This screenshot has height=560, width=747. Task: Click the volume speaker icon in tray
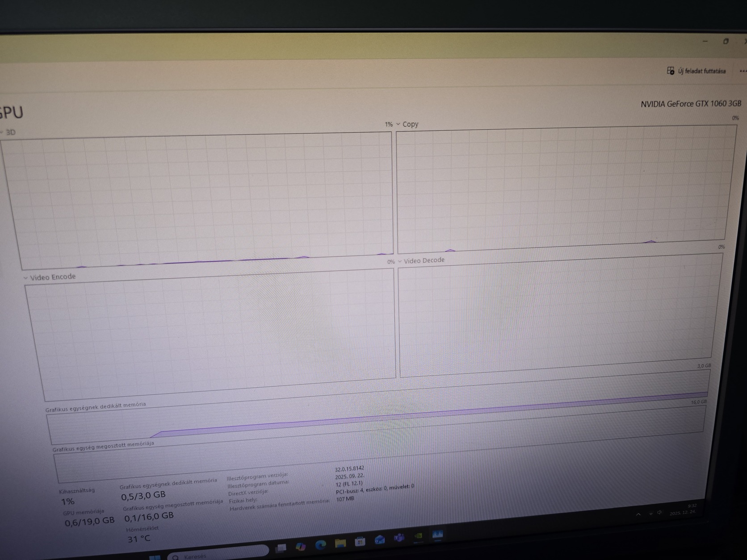(659, 512)
